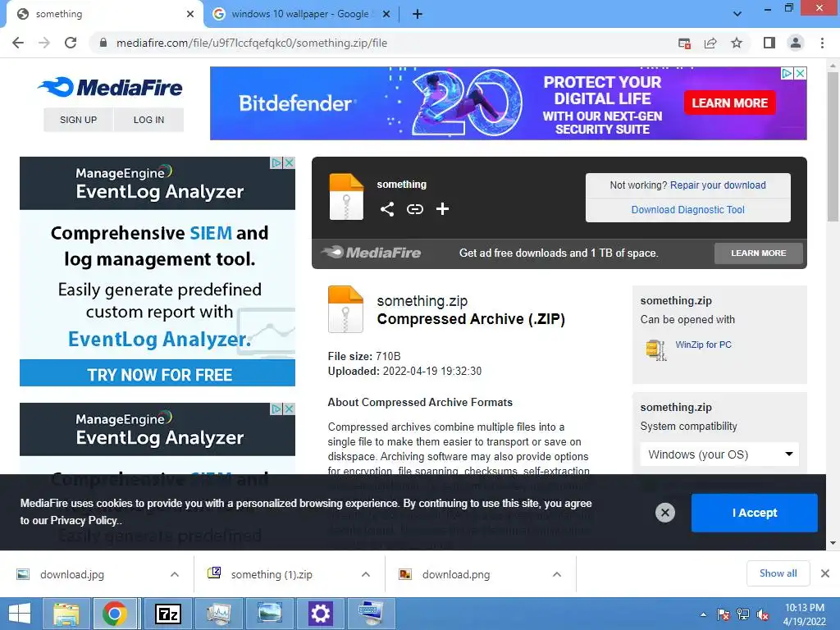Click LEARN MORE in the MediaFire ad-free strip

759,253
